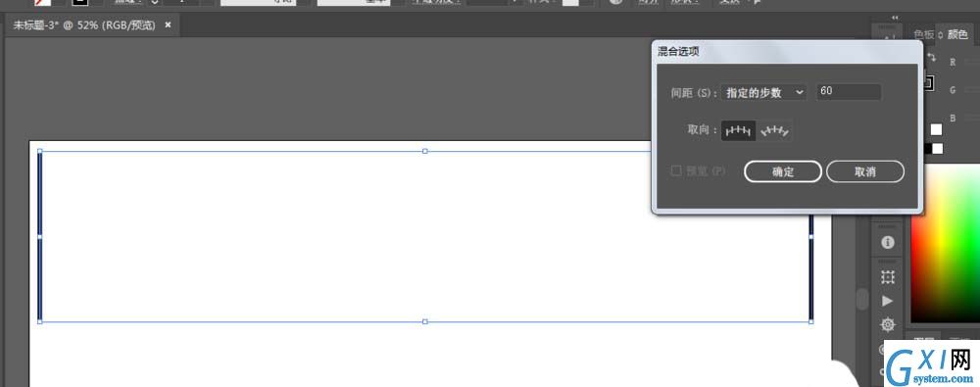Image resolution: width=980 pixels, height=387 pixels.
Task: Pick a color in the RGB spectrum bar
Action: 945,244
